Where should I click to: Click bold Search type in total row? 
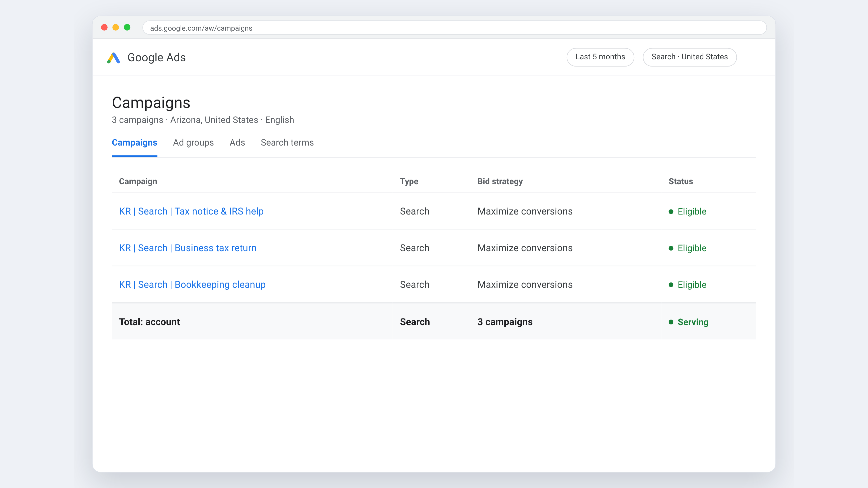click(415, 322)
